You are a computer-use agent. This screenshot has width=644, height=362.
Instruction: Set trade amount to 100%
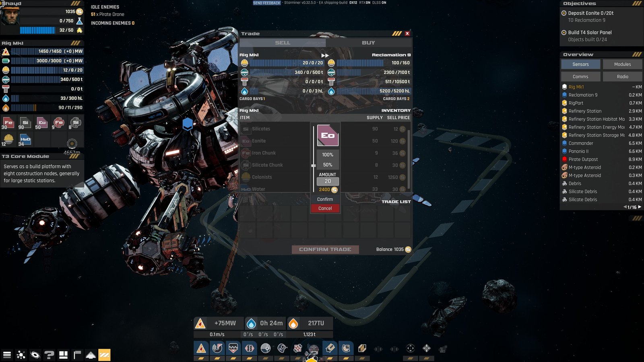coord(328,154)
